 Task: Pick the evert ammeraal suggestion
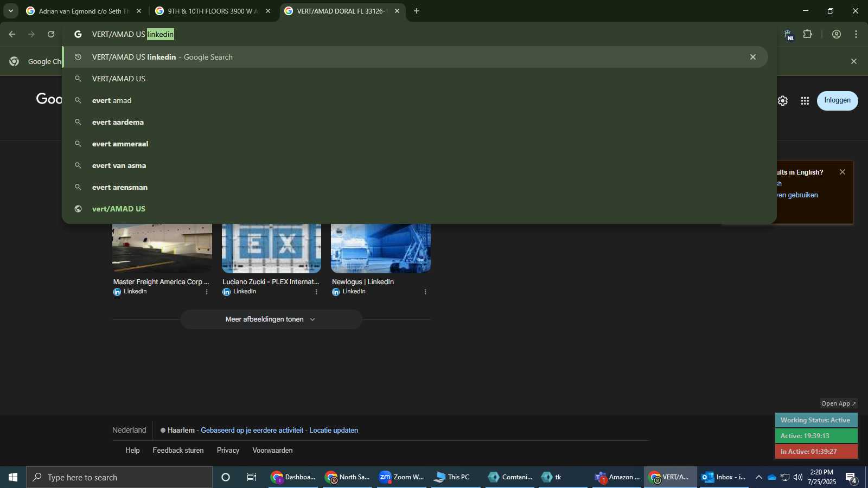click(x=415, y=144)
